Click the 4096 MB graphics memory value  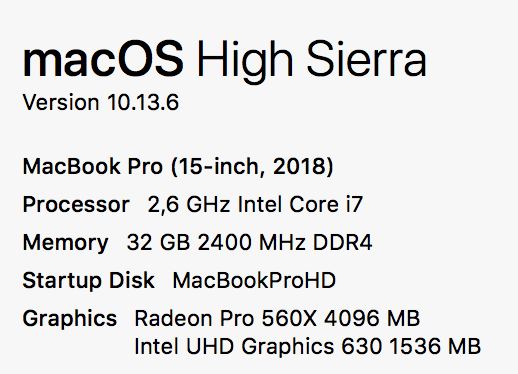(372, 318)
